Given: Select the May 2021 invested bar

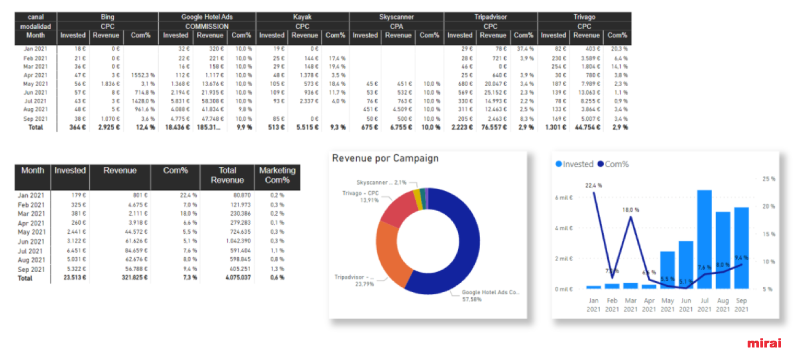Looking at the screenshot, I should tap(667, 270).
